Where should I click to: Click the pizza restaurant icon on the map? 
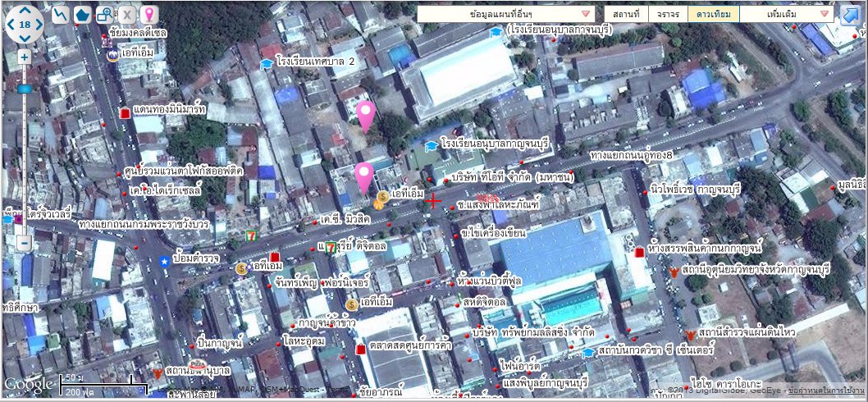[198, 365]
